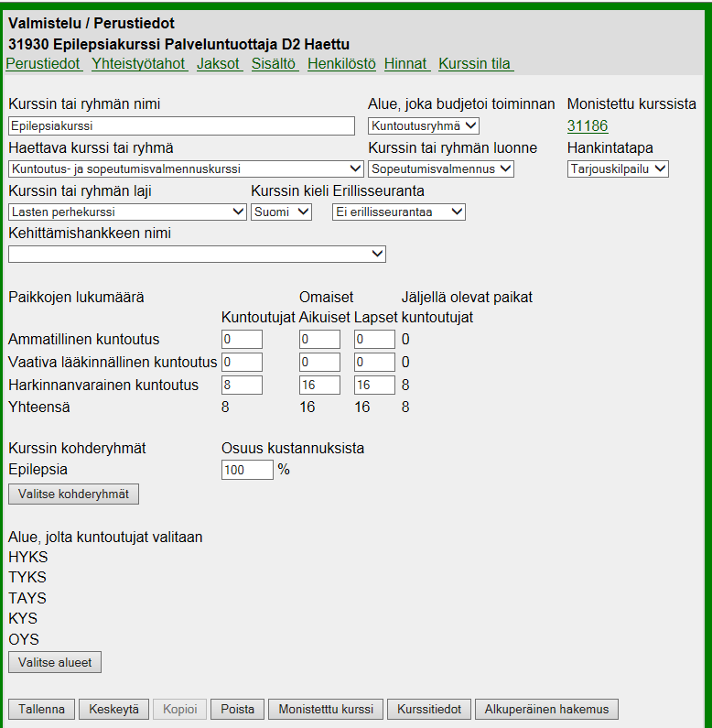Click the Valitse kohderyhmät button

(73, 494)
